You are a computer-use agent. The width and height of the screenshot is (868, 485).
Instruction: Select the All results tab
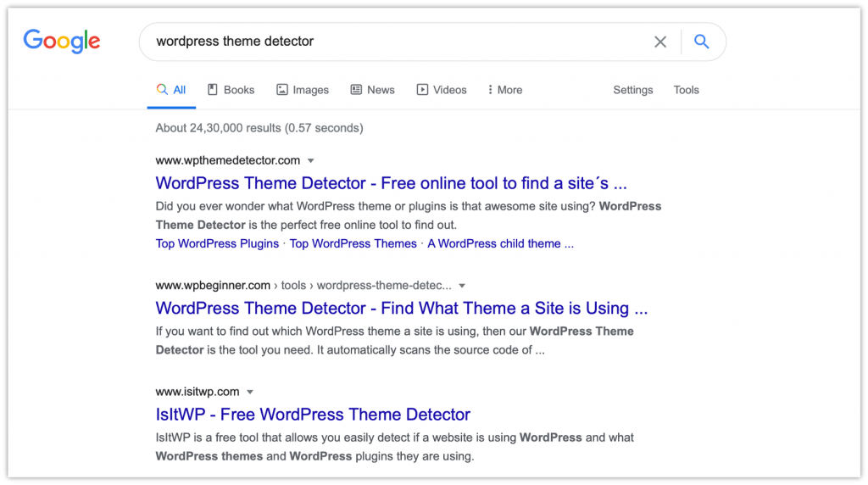click(171, 90)
